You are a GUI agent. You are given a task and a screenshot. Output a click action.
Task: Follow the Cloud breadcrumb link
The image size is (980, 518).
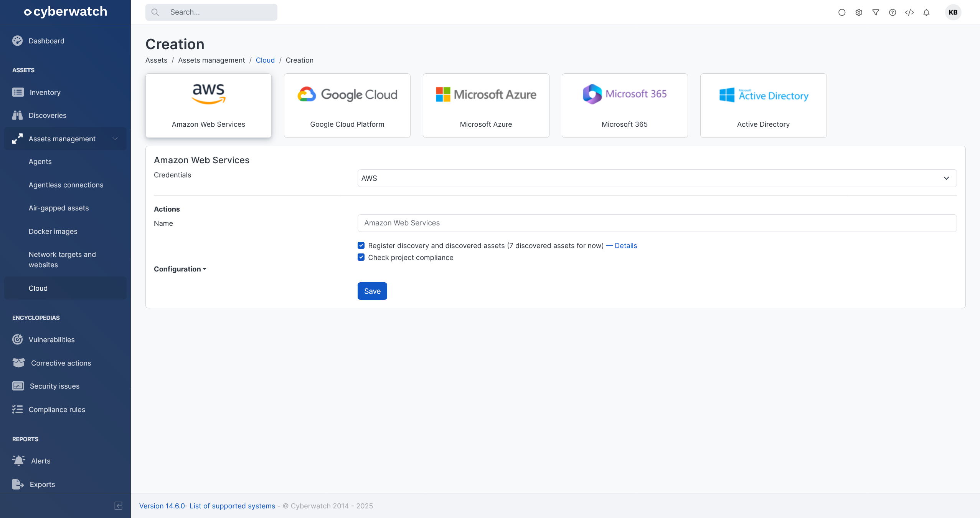point(265,60)
